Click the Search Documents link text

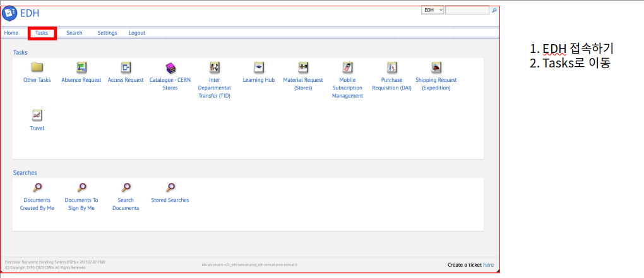(x=126, y=204)
